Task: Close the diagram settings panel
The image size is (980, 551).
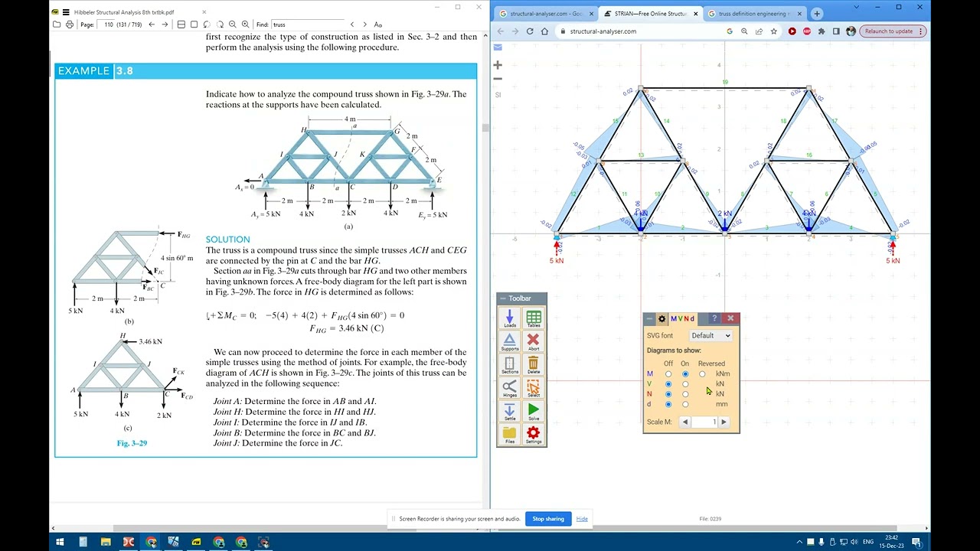Action: click(730, 318)
